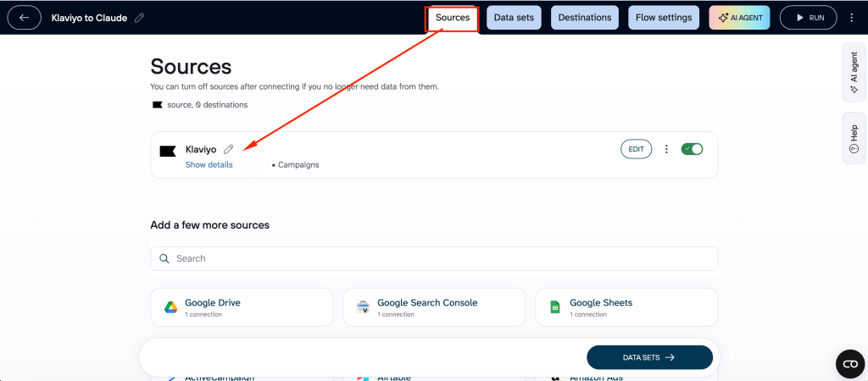Click the EDIT button for Klaviyo
868x381 pixels.
[636, 149]
